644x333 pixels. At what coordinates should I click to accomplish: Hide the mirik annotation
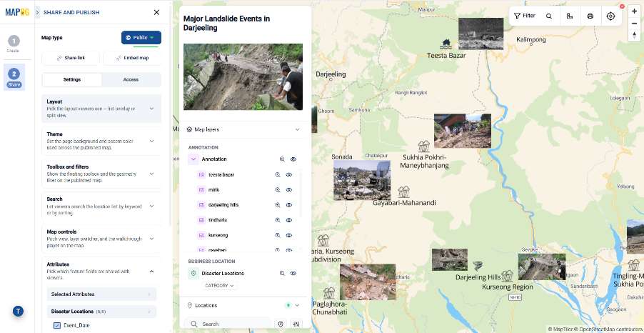pos(288,190)
